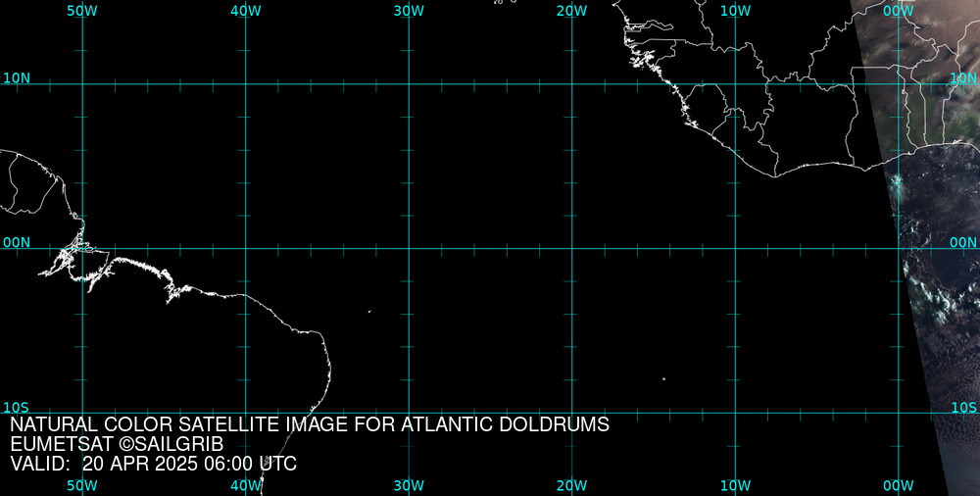Click the top 00W longitude label
Image resolution: width=980 pixels, height=496 pixels.
[898, 11]
